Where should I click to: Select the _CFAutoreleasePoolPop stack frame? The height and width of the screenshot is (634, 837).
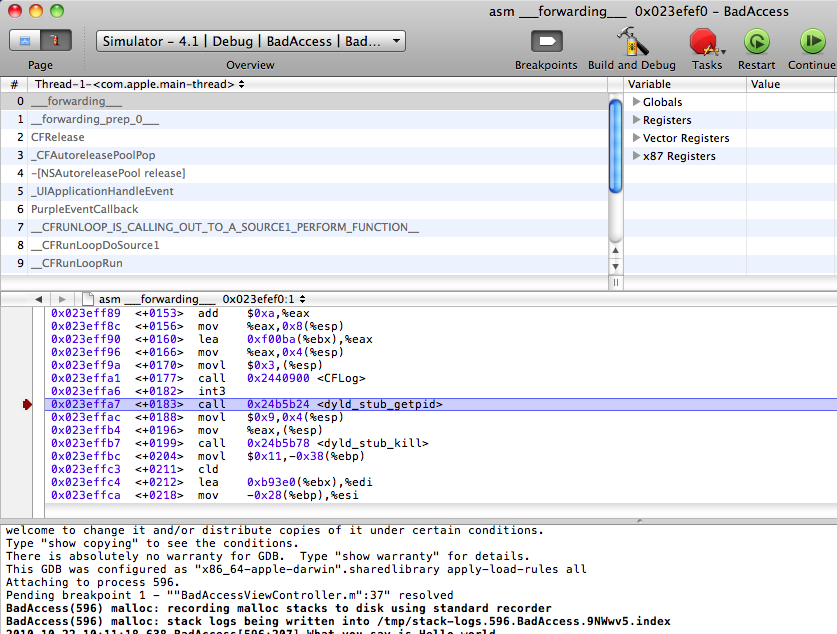point(304,155)
